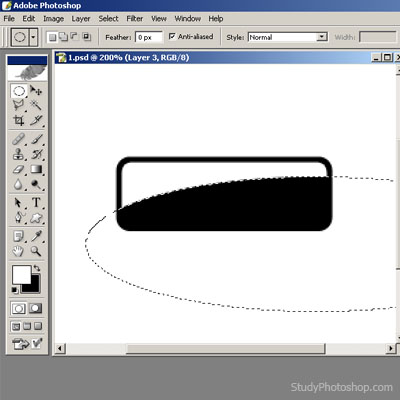Select the History Brush tool
The width and height of the screenshot is (400, 400).
point(36,154)
